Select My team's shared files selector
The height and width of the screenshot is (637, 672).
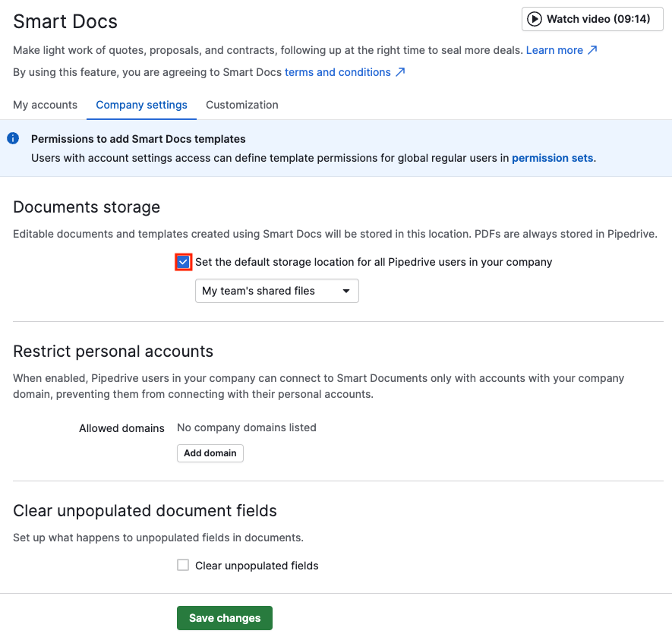tap(276, 291)
